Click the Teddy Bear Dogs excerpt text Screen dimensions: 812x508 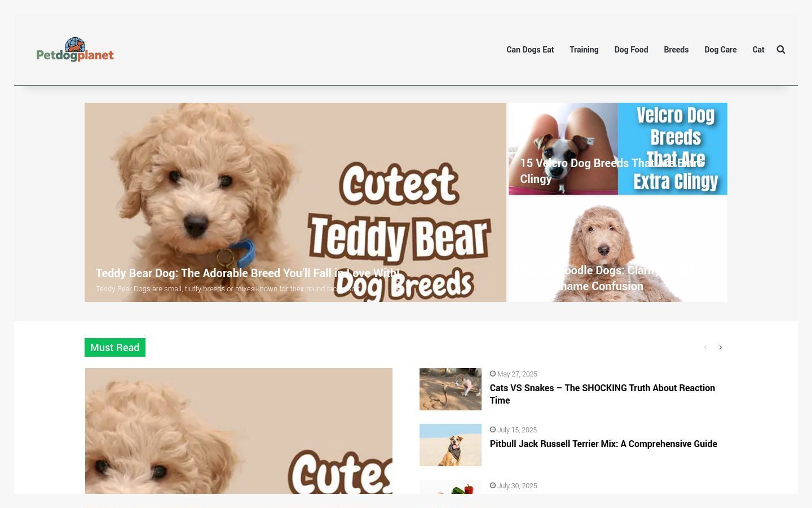[228, 289]
